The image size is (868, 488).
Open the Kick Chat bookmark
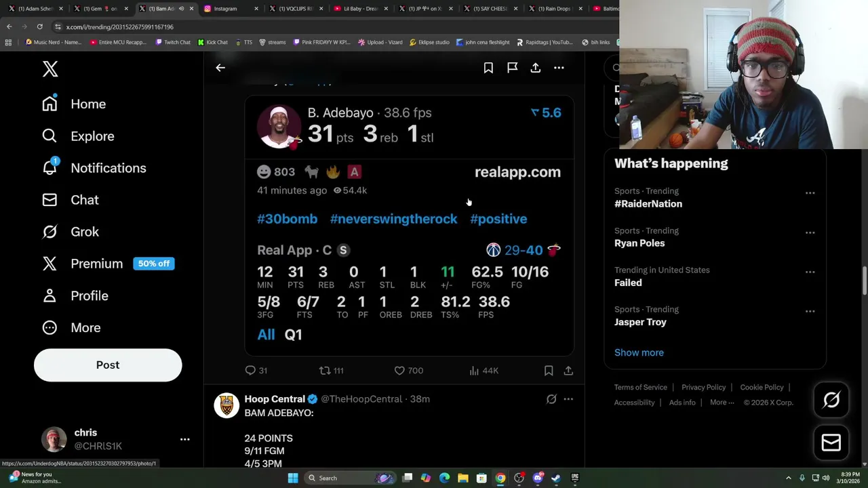click(212, 42)
